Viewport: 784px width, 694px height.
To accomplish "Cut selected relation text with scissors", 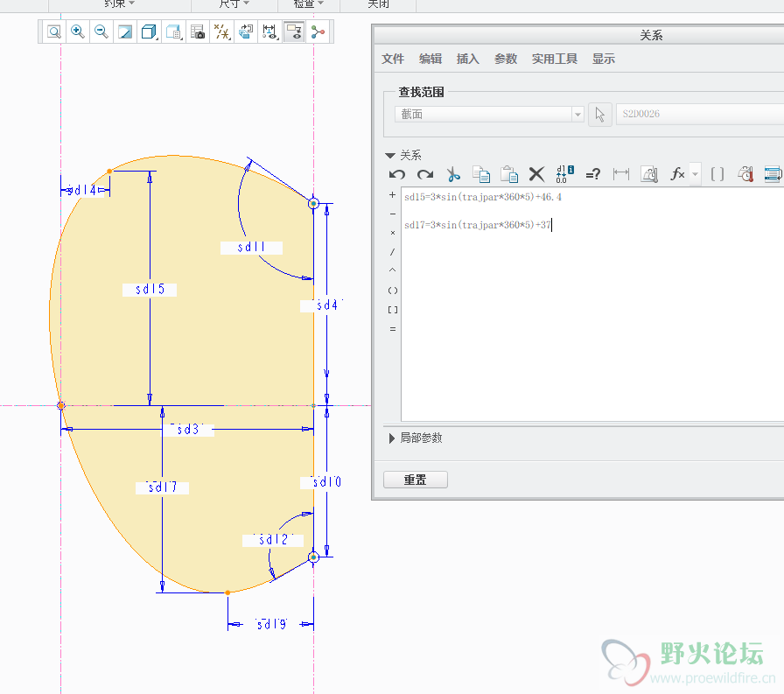I will coord(453,174).
